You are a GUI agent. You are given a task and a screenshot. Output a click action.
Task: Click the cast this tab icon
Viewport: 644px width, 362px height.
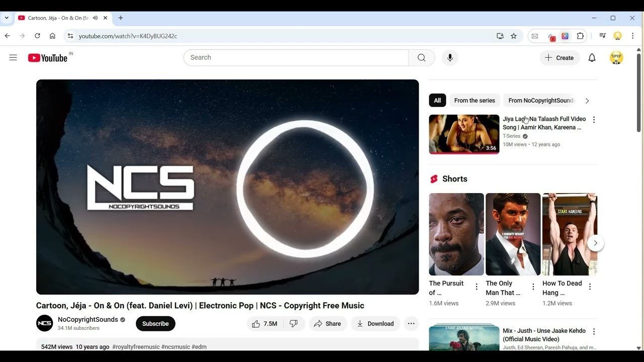click(500, 36)
